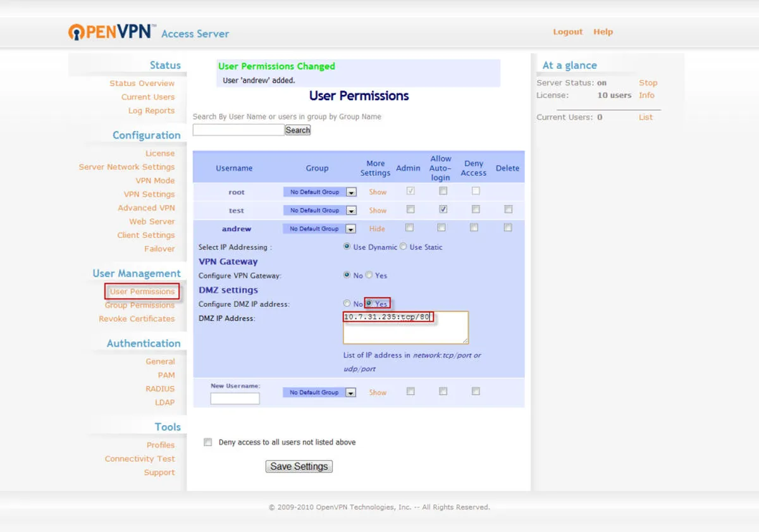Open Web Server configuration
759x532 pixels.
point(152,221)
